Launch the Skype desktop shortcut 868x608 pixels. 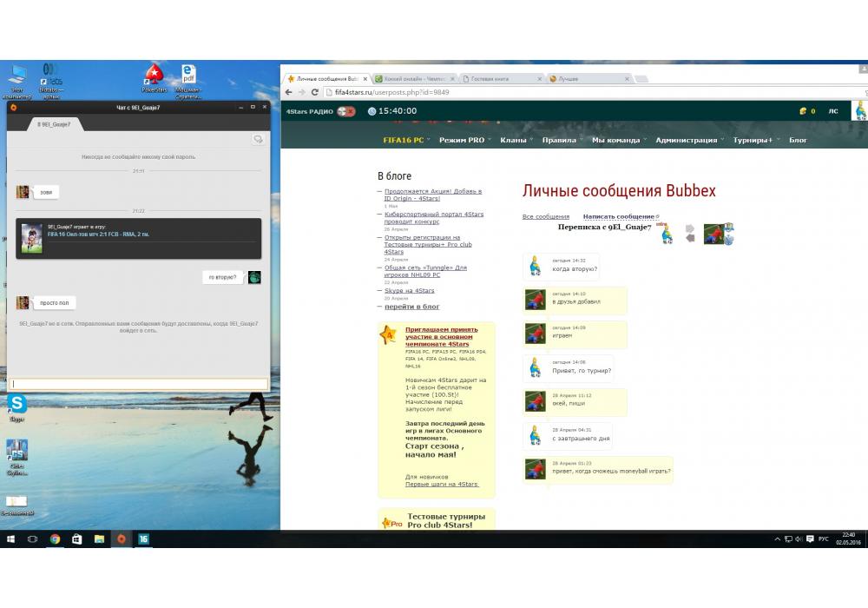click(x=17, y=408)
